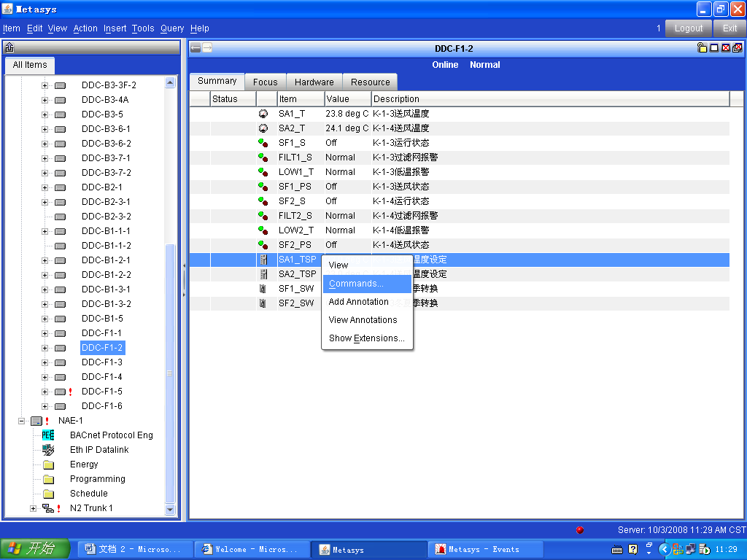Select Show Extensions... in context menu

click(366, 338)
